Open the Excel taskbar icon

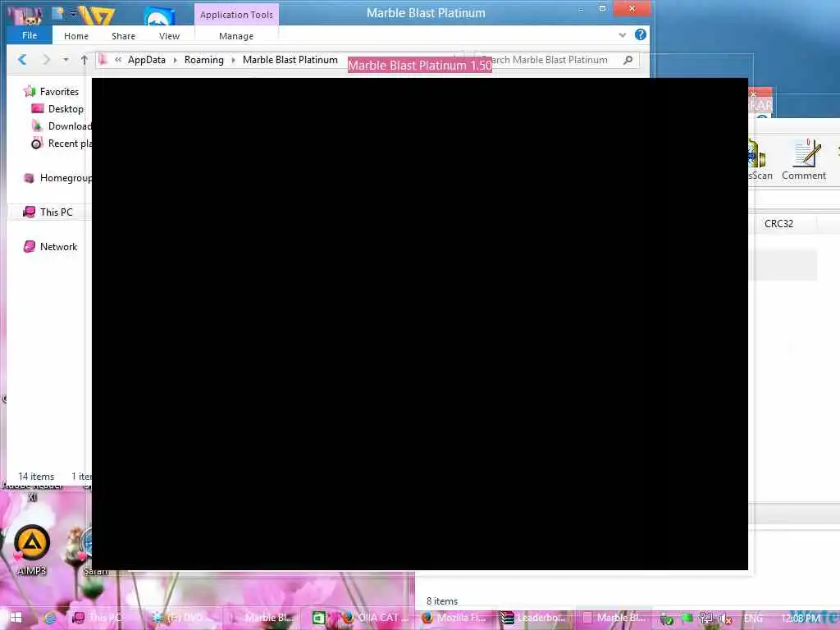[x=319, y=618]
